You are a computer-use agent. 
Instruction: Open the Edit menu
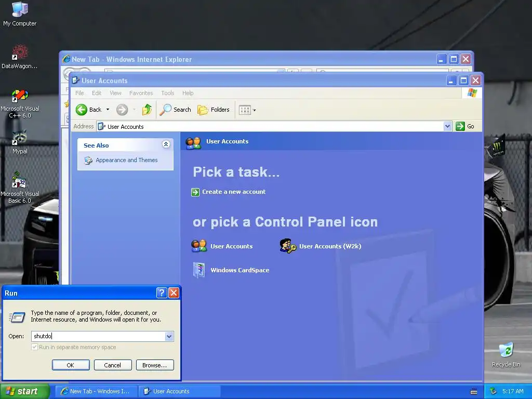pyautogui.click(x=96, y=93)
